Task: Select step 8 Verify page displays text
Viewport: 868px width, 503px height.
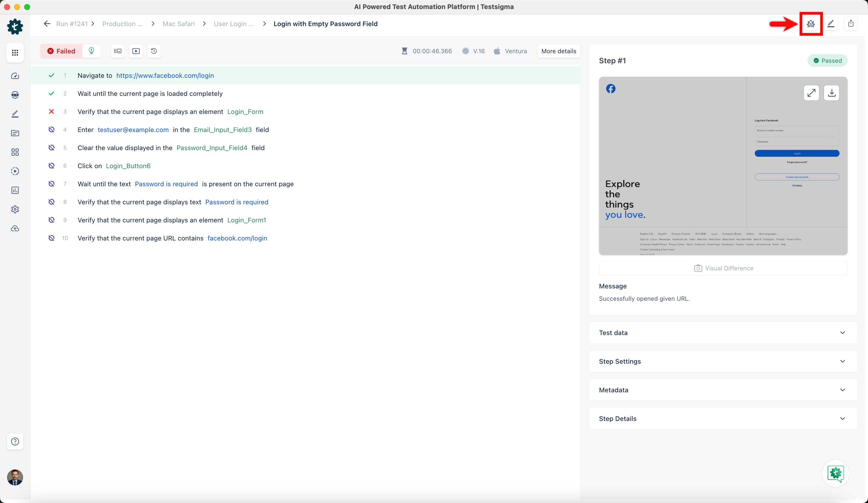Action: tap(305, 202)
